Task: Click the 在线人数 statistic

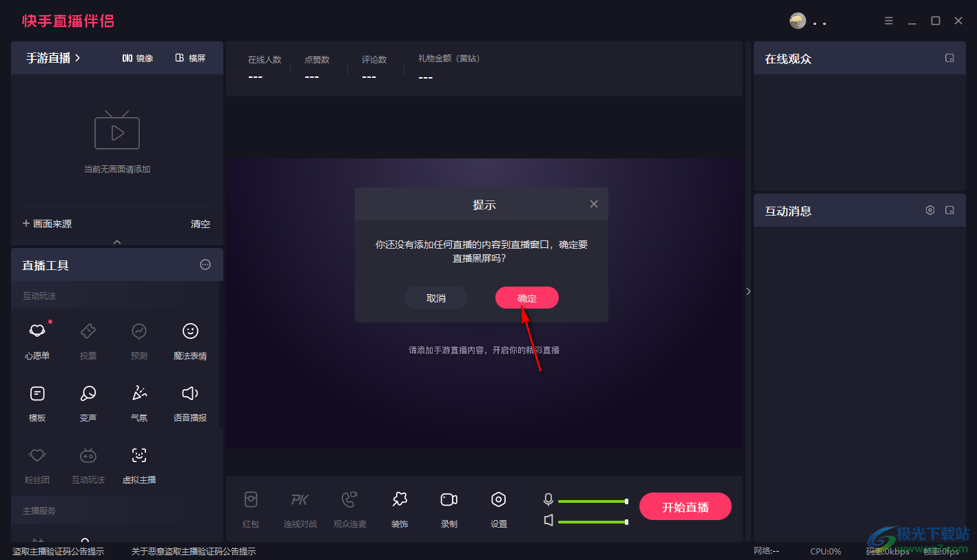Action: [x=265, y=68]
